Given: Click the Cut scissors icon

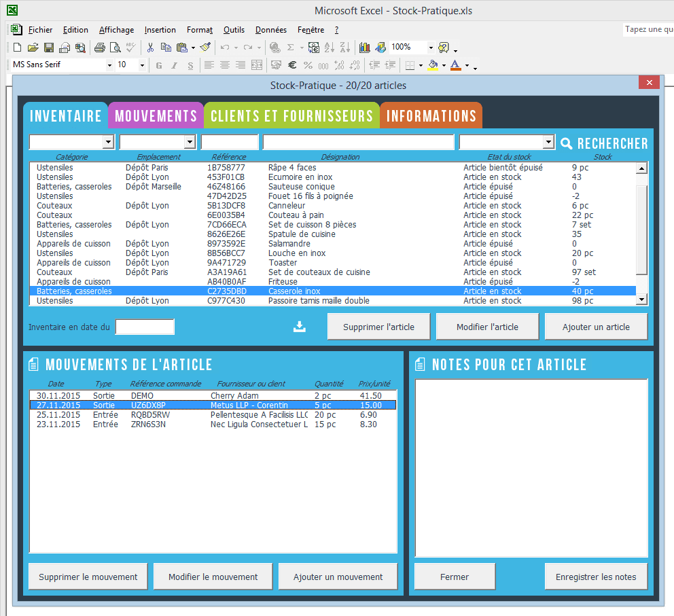Looking at the screenshot, I should (150, 48).
